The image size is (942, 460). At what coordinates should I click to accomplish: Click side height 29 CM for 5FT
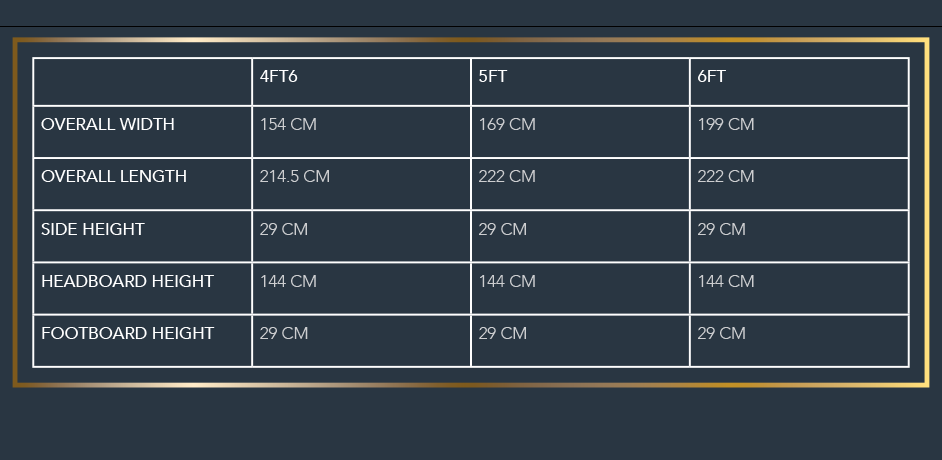tap(503, 230)
